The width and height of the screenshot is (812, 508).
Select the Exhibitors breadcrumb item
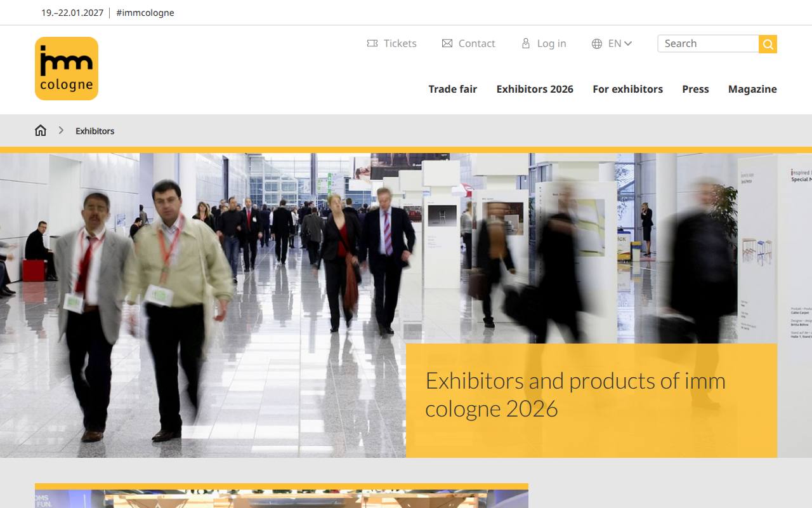pos(95,131)
